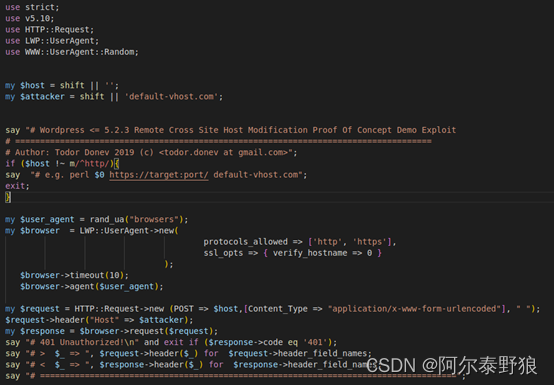Click the https://target:port/ link in code

pos(159,175)
